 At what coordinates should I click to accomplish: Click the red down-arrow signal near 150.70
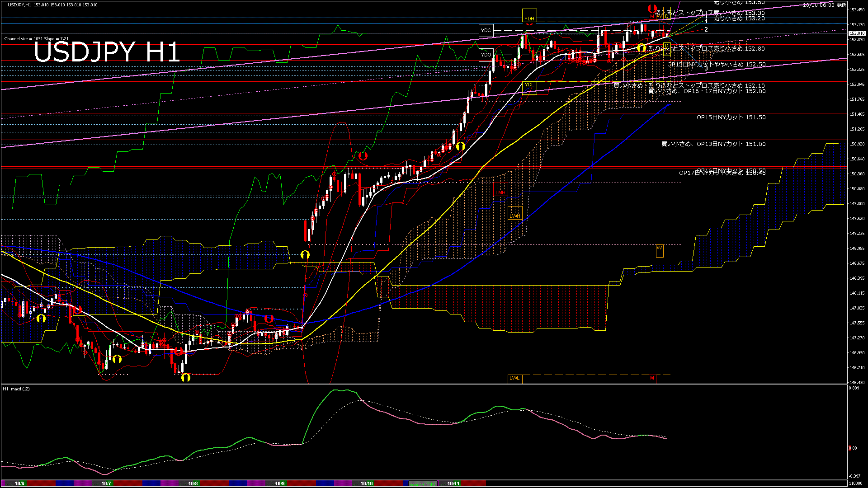[363, 156]
